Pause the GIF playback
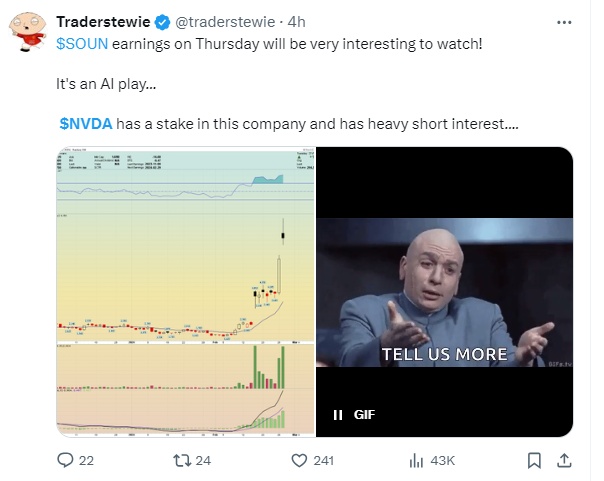Viewport: 604px width, 481px height. pos(338,415)
